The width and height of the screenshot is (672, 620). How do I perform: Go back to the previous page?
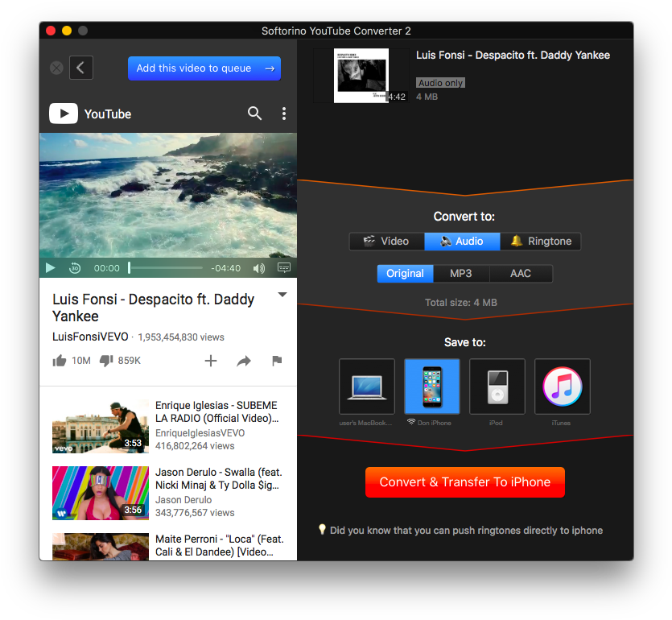80,68
